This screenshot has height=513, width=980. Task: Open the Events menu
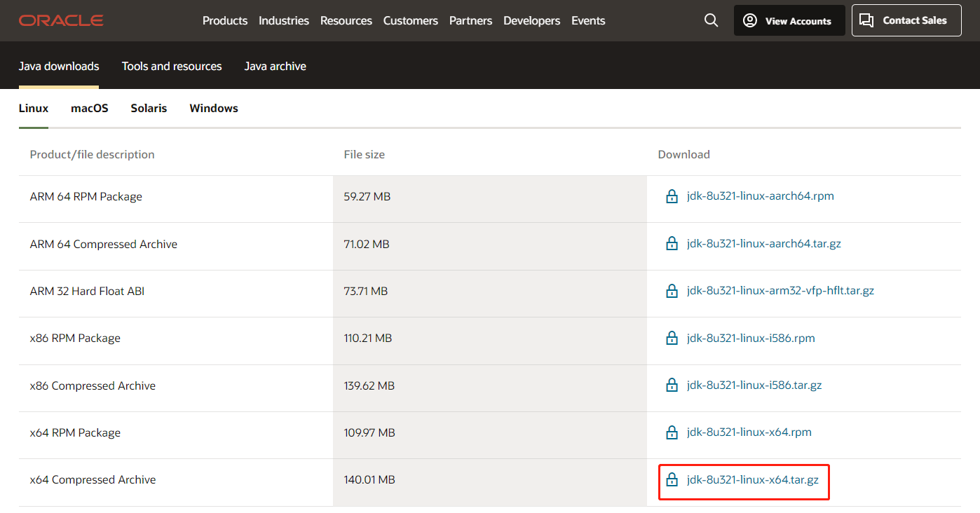point(588,21)
